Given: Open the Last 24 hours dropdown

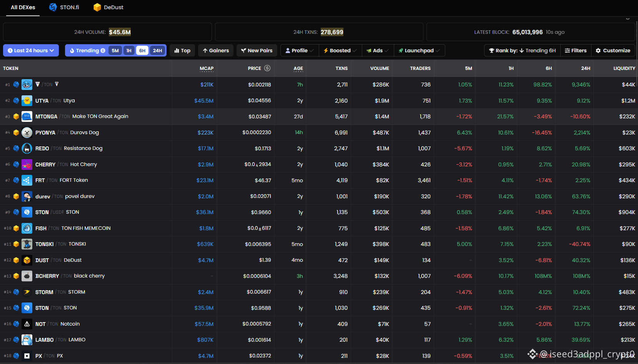Looking at the screenshot, I should coord(31,51).
